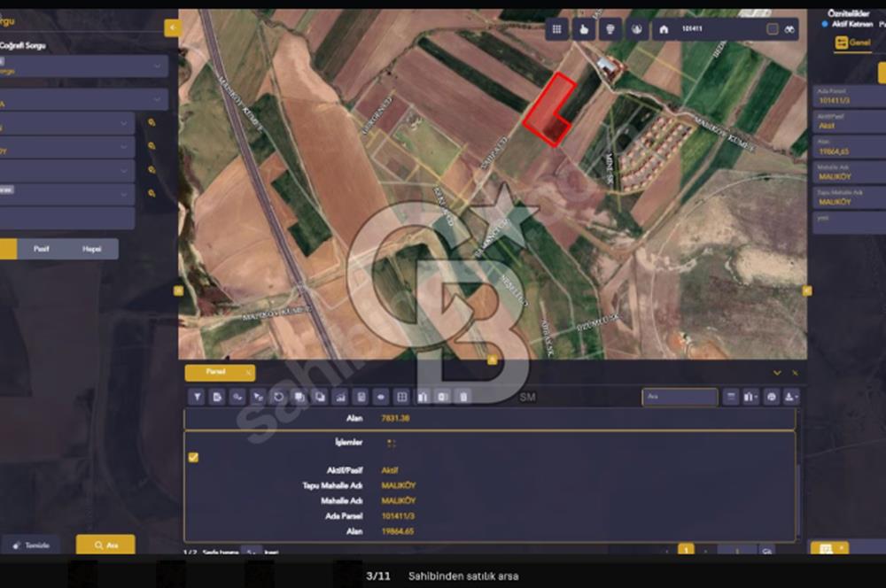Image resolution: width=886 pixels, height=588 pixels.
Task: Click the binoculars search icon
Action: point(789,29)
